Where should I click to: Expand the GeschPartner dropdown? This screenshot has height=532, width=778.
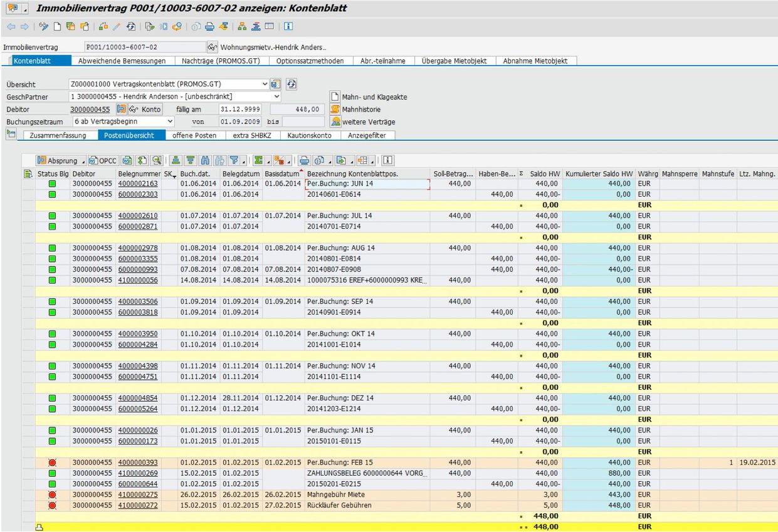[277, 96]
